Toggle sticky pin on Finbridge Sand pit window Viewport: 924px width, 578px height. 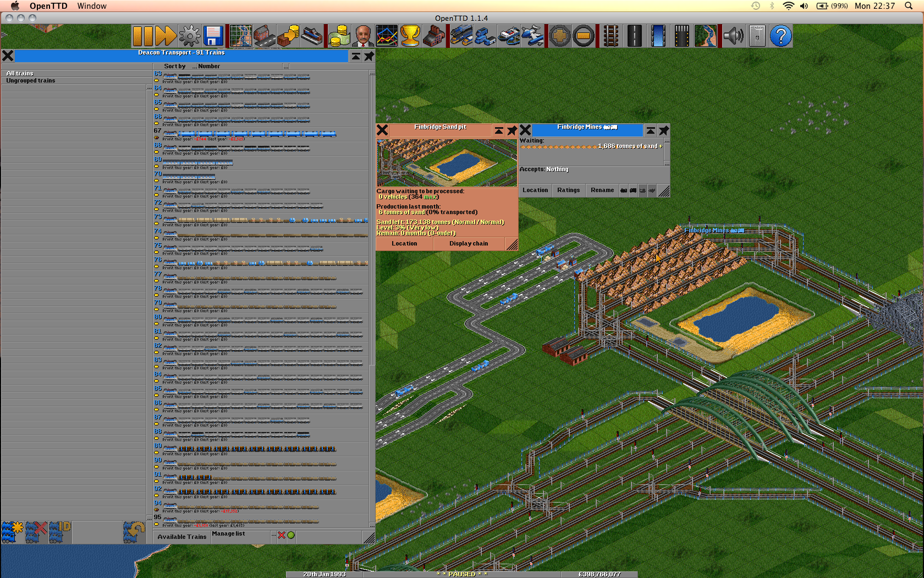(x=512, y=130)
